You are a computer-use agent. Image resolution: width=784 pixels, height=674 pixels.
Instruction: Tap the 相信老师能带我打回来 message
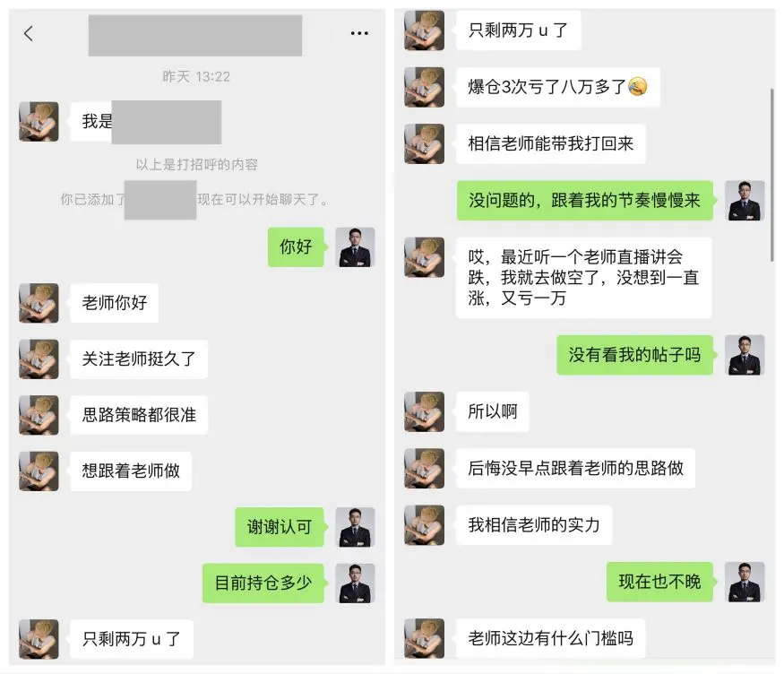pos(550,144)
